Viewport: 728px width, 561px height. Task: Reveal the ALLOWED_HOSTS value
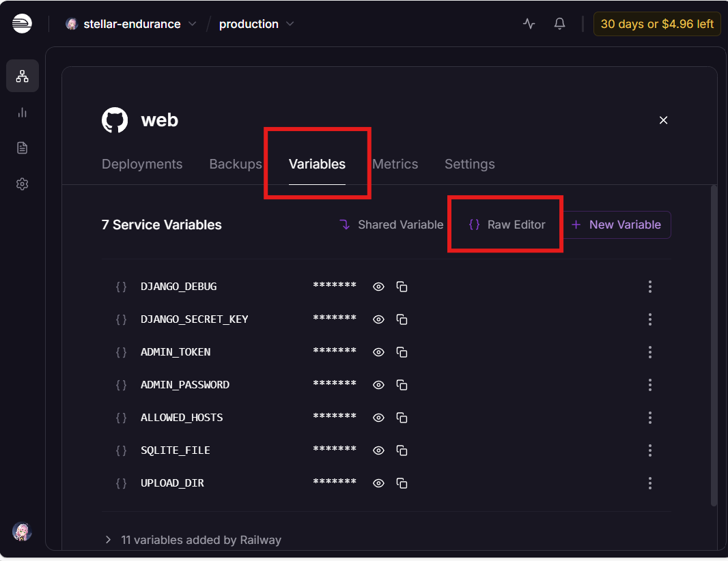click(x=378, y=418)
